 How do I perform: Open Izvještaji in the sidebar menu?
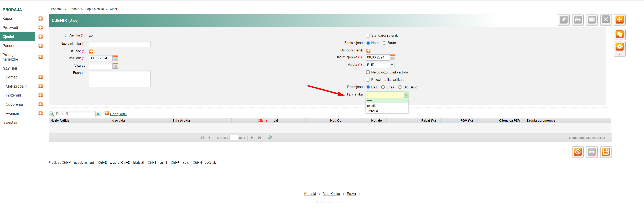pos(10,122)
